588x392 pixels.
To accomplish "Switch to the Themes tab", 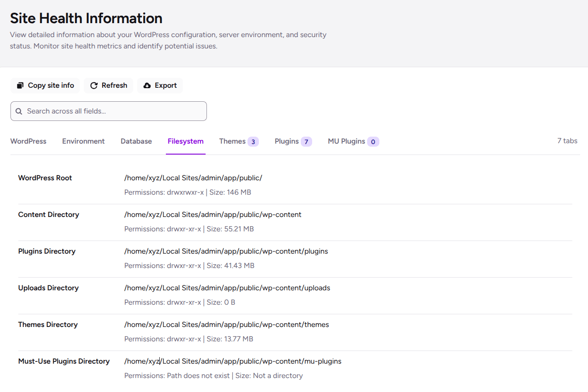I will (x=239, y=141).
